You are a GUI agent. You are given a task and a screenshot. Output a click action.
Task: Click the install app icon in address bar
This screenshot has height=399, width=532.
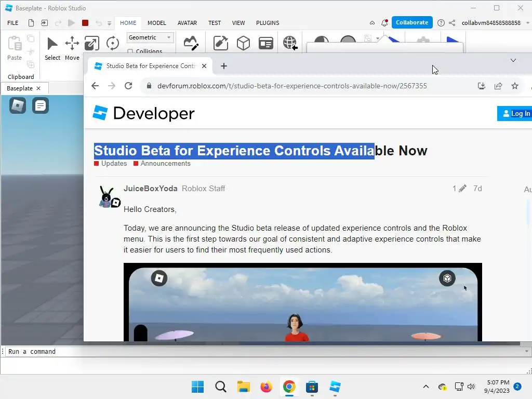coord(482,86)
